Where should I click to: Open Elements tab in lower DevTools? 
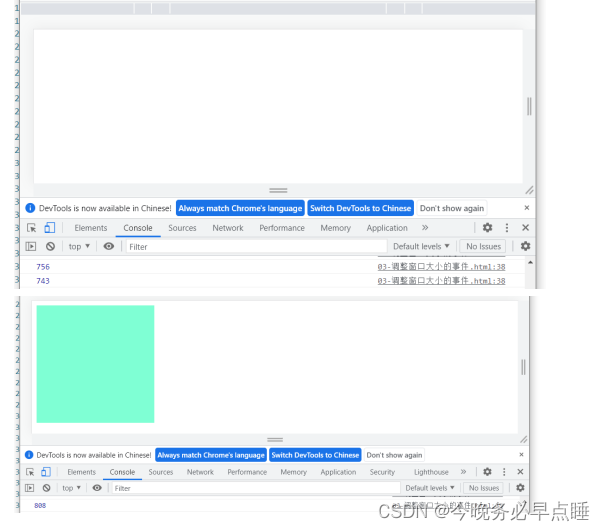pos(81,472)
